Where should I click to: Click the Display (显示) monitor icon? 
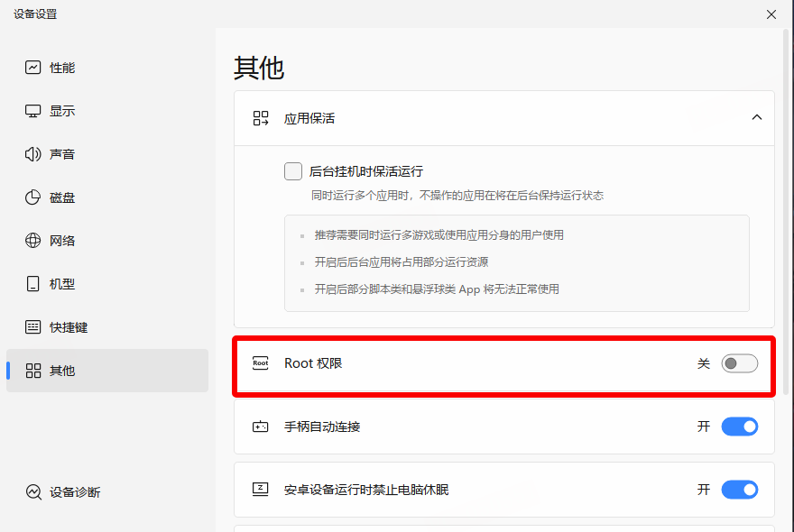(33, 111)
